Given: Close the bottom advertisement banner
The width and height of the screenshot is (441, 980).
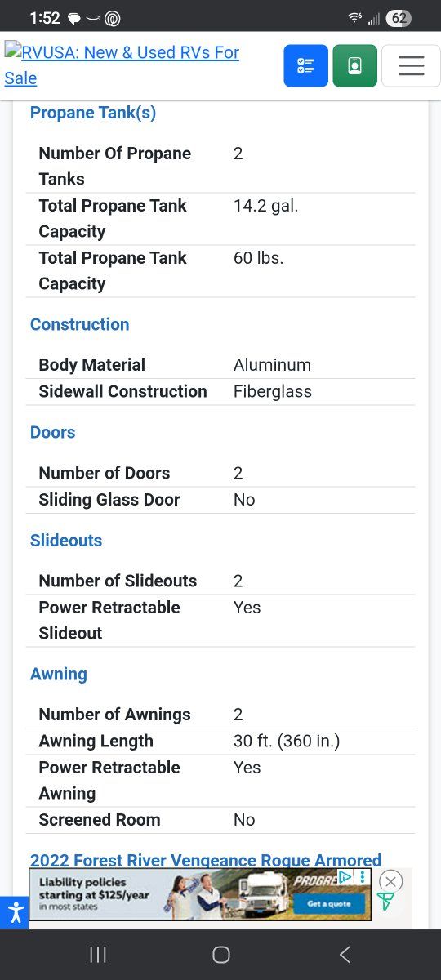Looking at the screenshot, I should click(391, 881).
